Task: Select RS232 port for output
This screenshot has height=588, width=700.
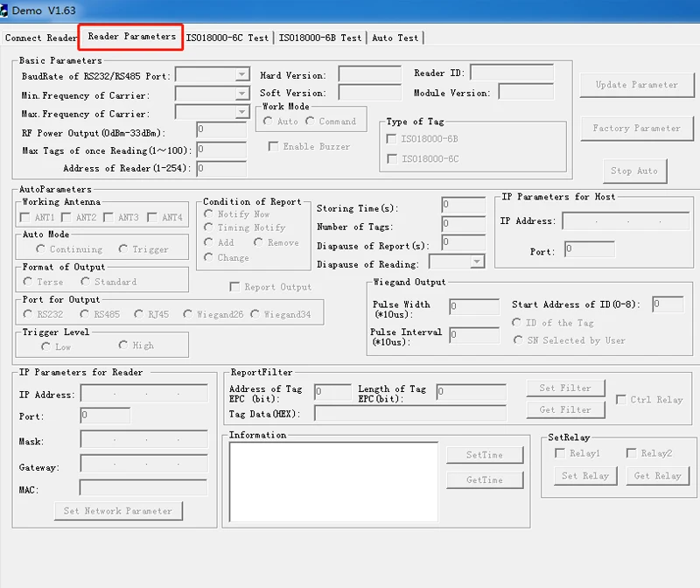Action: [x=28, y=314]
